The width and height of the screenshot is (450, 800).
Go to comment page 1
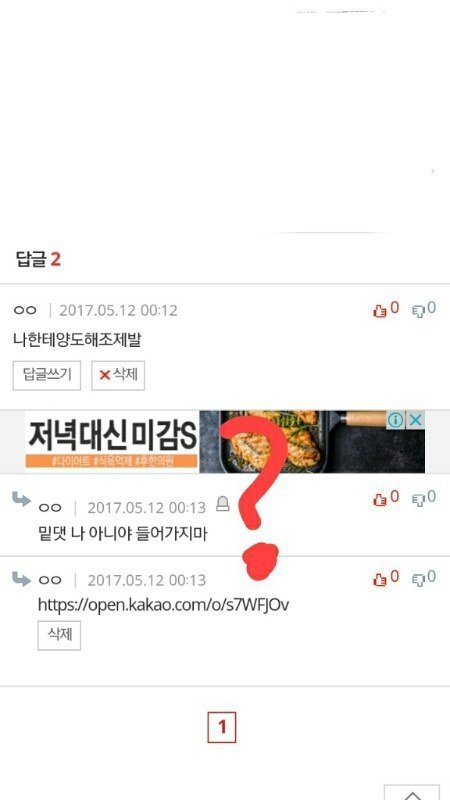click(x=221, y=727)
